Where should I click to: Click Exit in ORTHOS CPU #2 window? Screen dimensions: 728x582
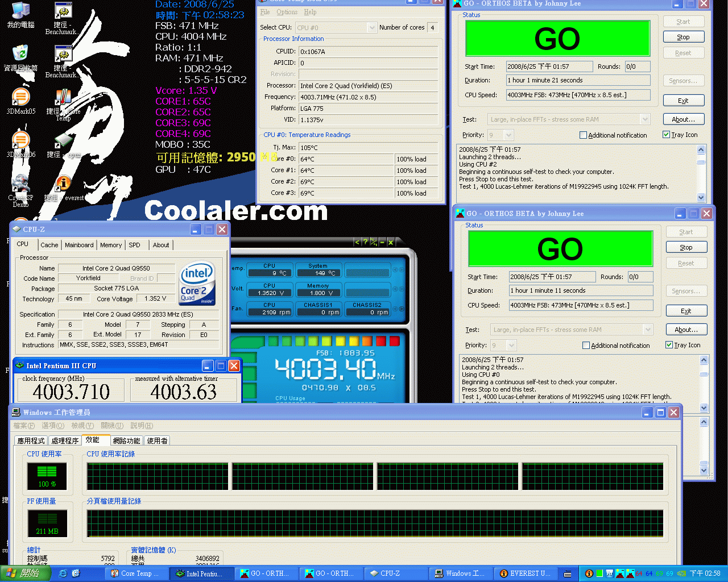click(x=683, y=101)
